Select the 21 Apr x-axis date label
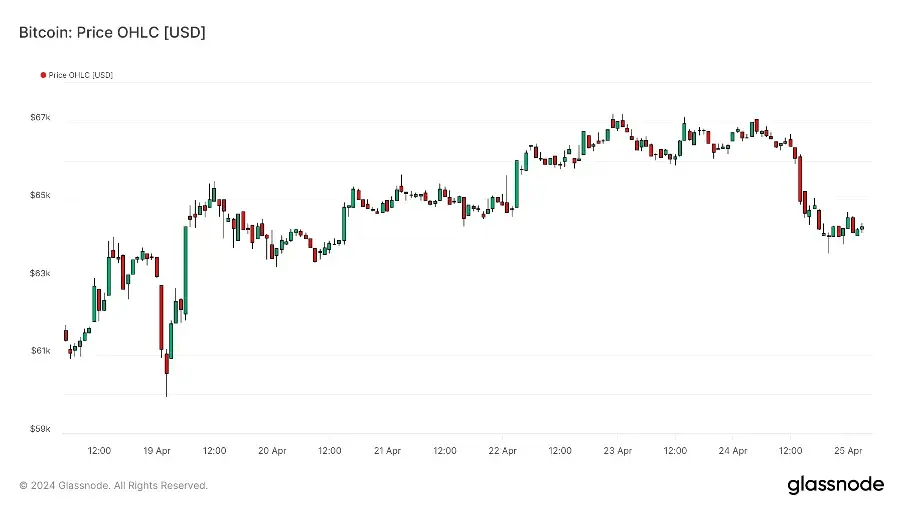The height and width of the screenshot is (508, 904). (387, 451)
